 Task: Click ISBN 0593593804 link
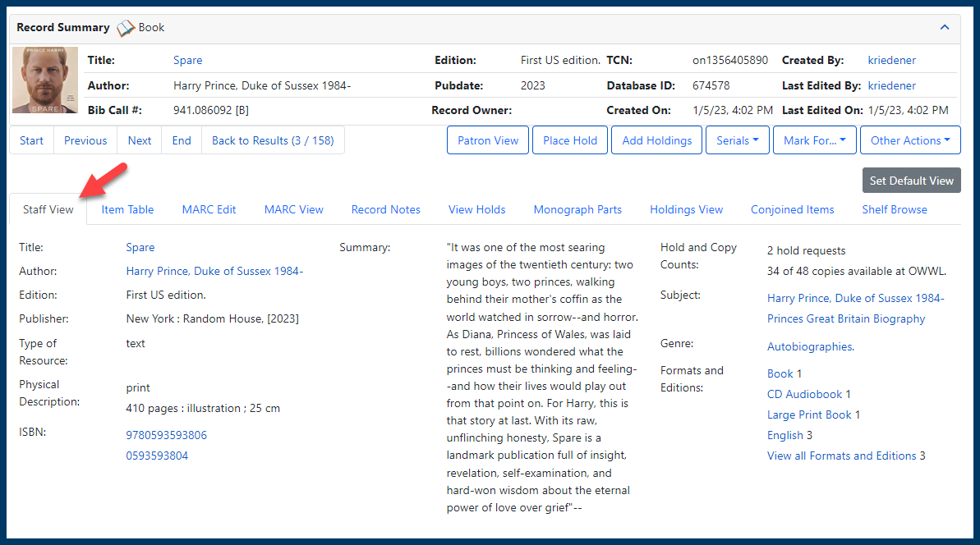[157, 456]
